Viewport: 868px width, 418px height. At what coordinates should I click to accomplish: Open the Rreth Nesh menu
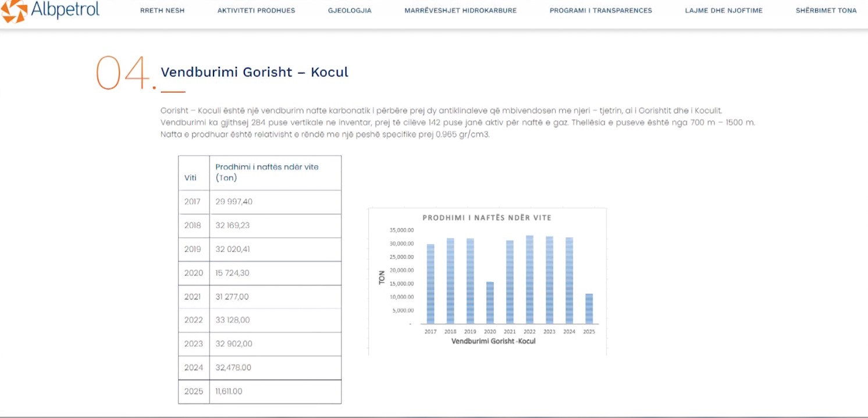[x=162, y=10]
